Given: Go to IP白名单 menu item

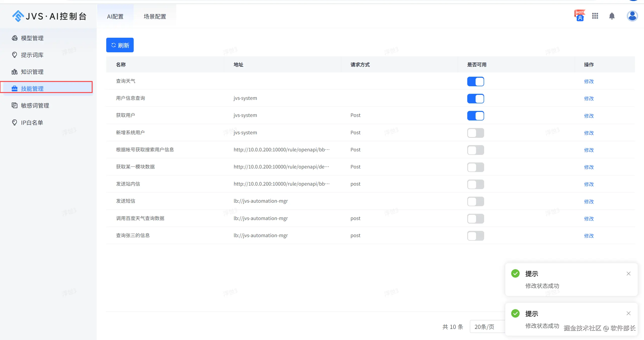Looking at the screenshot, I should (x=32, y=122).
